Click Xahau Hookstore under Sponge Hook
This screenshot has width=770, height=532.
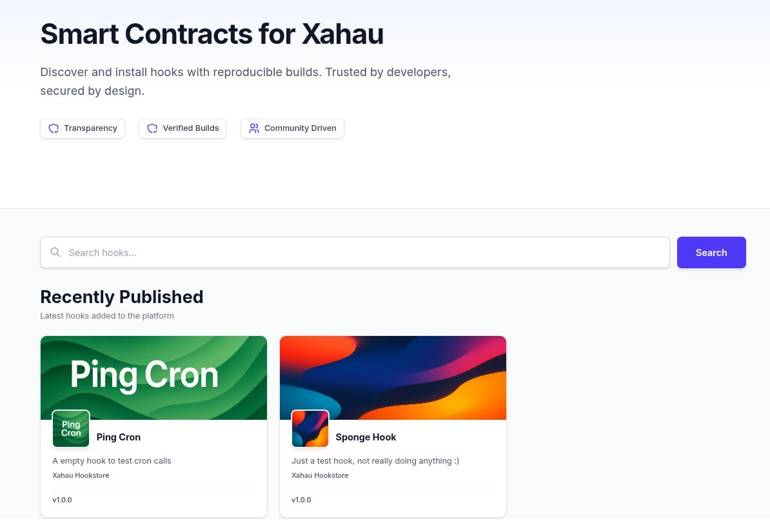tap(320, 475)
